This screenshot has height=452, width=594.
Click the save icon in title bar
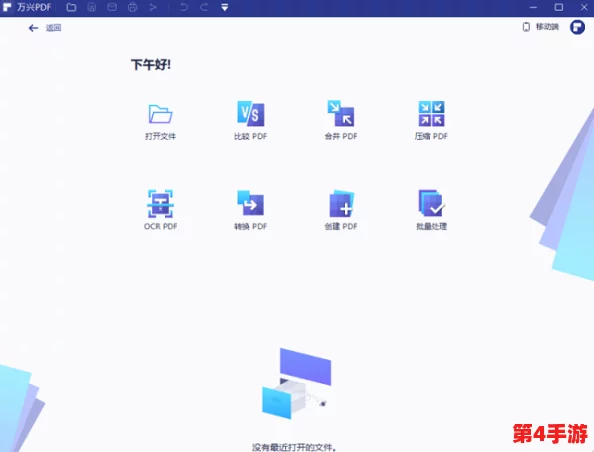[x=92, y=7]
